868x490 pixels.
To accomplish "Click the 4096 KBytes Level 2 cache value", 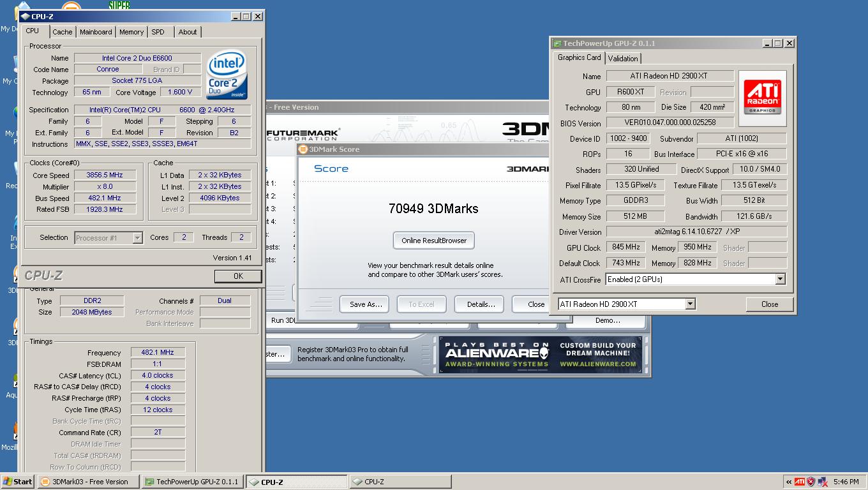I will pos(220,198).
